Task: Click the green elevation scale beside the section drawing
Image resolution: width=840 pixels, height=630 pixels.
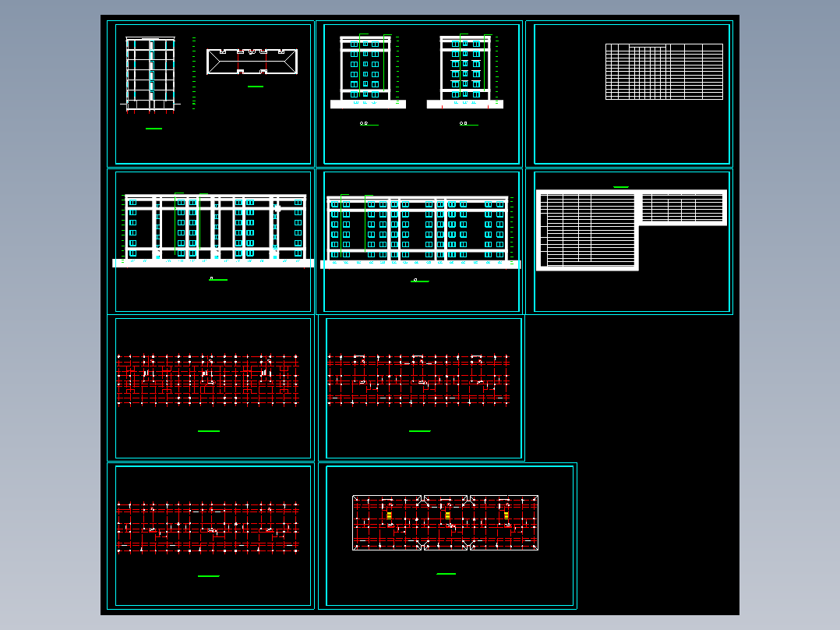Action: 194,73
